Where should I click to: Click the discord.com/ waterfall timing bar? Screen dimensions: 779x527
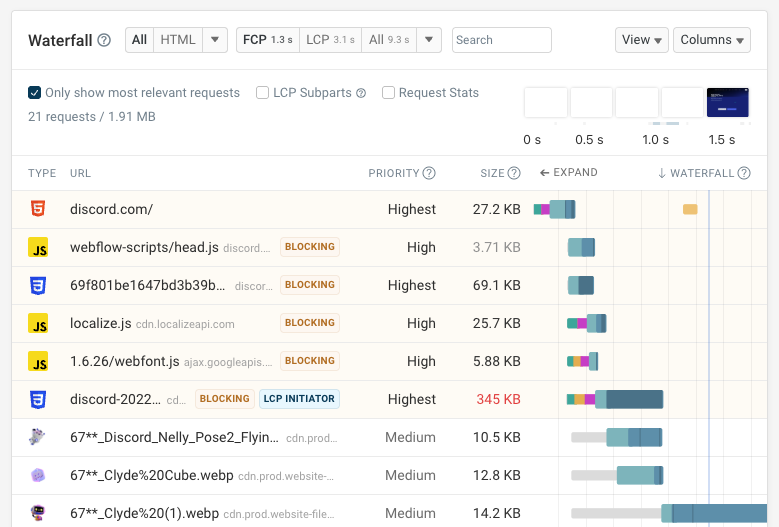555,209
